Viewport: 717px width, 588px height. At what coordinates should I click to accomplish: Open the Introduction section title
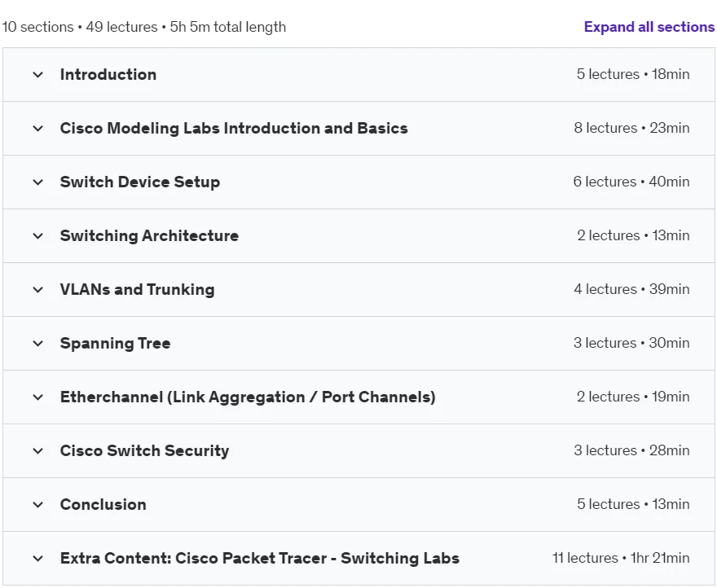point(108,75)
